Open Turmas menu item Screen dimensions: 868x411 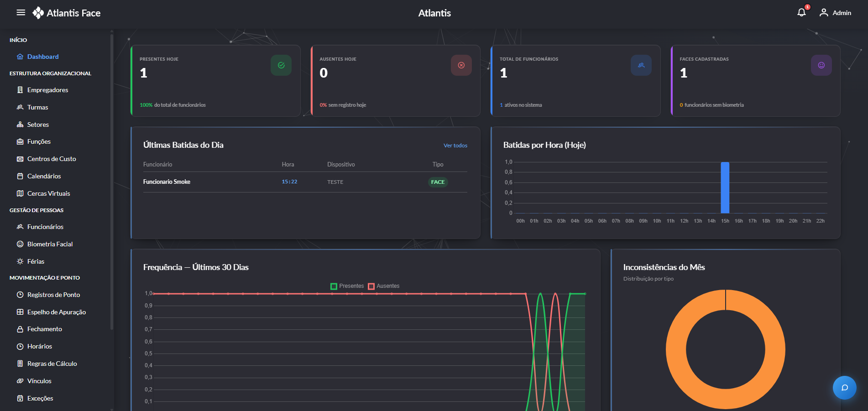[x=37, y=107]
